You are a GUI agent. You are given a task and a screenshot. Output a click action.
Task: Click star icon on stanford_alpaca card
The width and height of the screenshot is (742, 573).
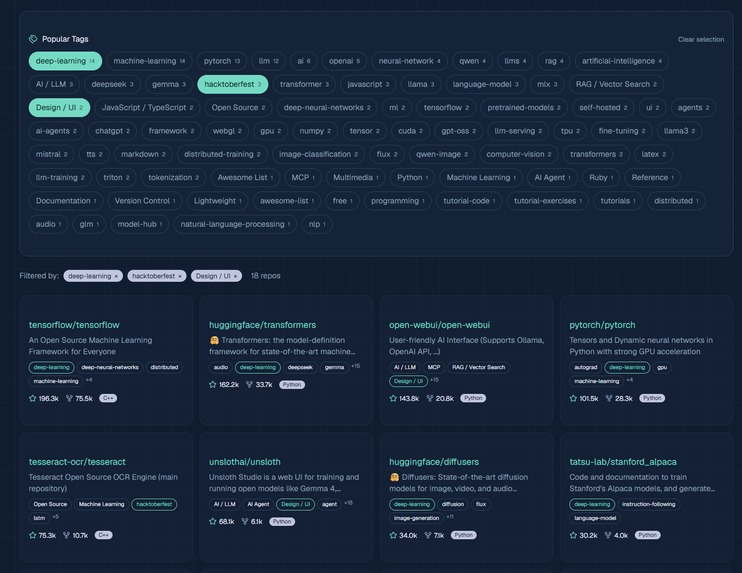point(573,535)
